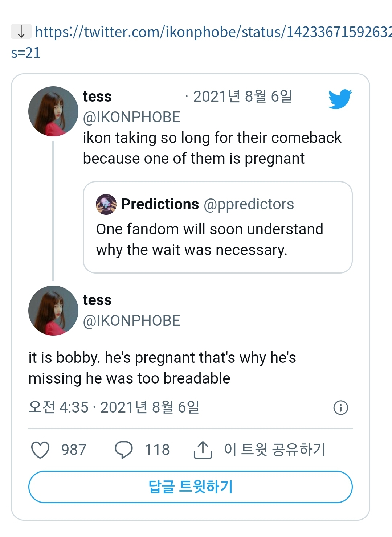Click the Twitter bird logo

click(x=340, y=99)
